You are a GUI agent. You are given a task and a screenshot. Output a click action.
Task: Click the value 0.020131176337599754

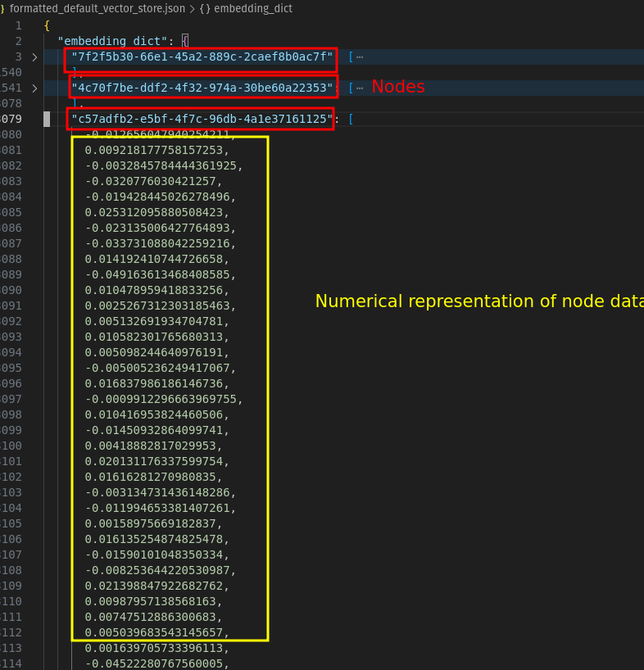pos(157,461)
